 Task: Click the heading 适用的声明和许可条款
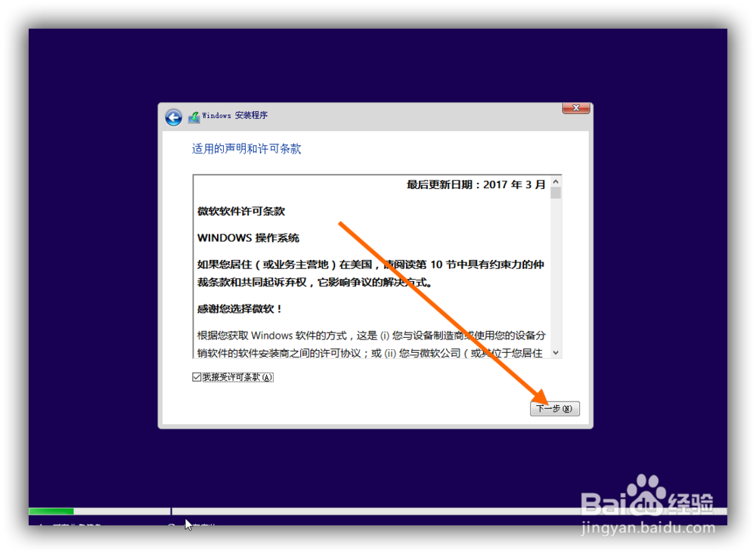(246, 148)
